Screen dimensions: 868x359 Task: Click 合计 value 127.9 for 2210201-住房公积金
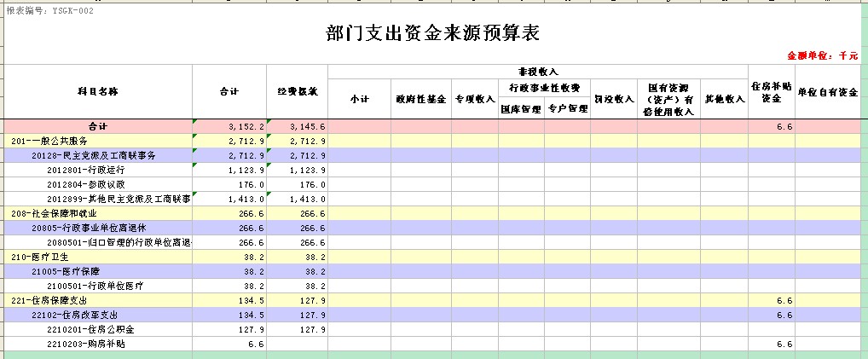click(252, 330)
